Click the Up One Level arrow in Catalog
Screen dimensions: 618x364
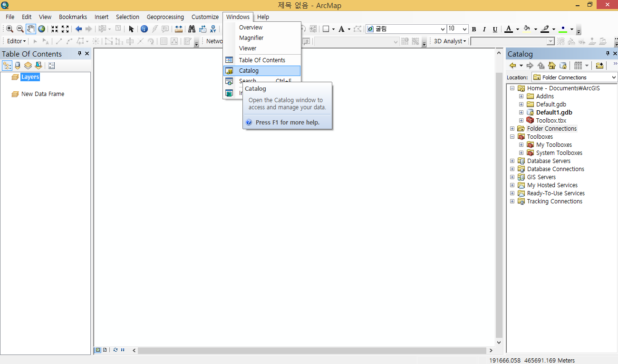click(x=541, y=66)
